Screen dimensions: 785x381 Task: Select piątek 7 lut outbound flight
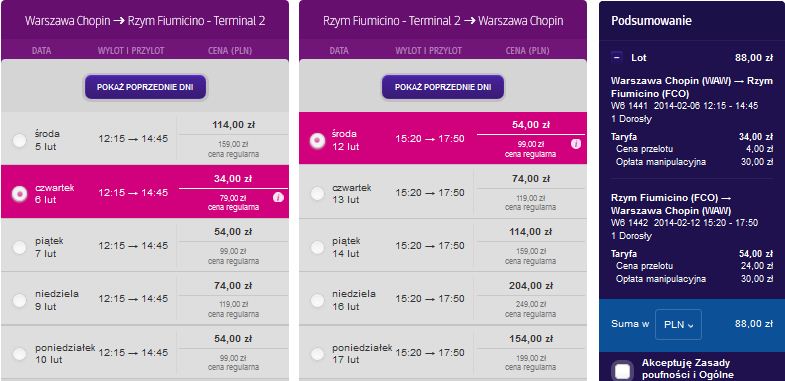pyautogui.click(x=20, y=247)
